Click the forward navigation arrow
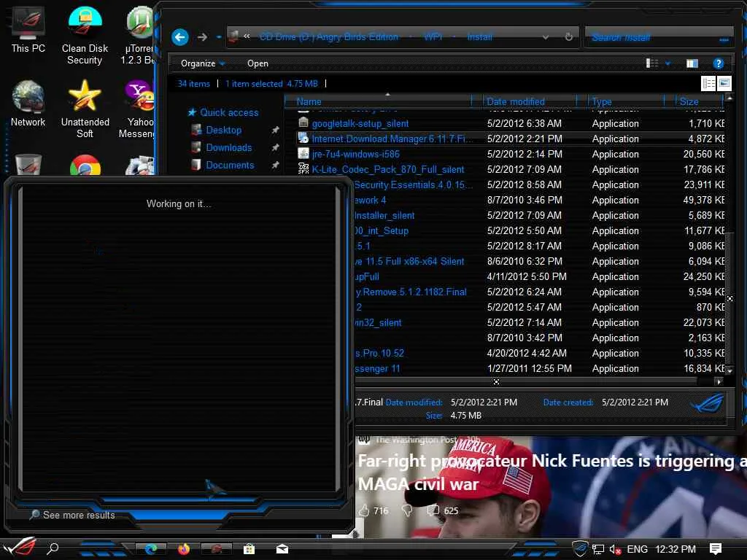 [203, 37]
